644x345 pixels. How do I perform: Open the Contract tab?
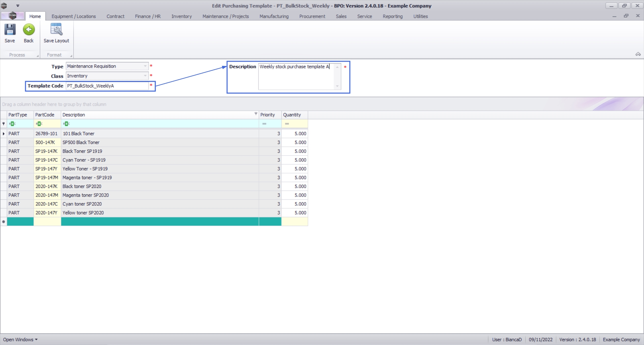[115, 16]
